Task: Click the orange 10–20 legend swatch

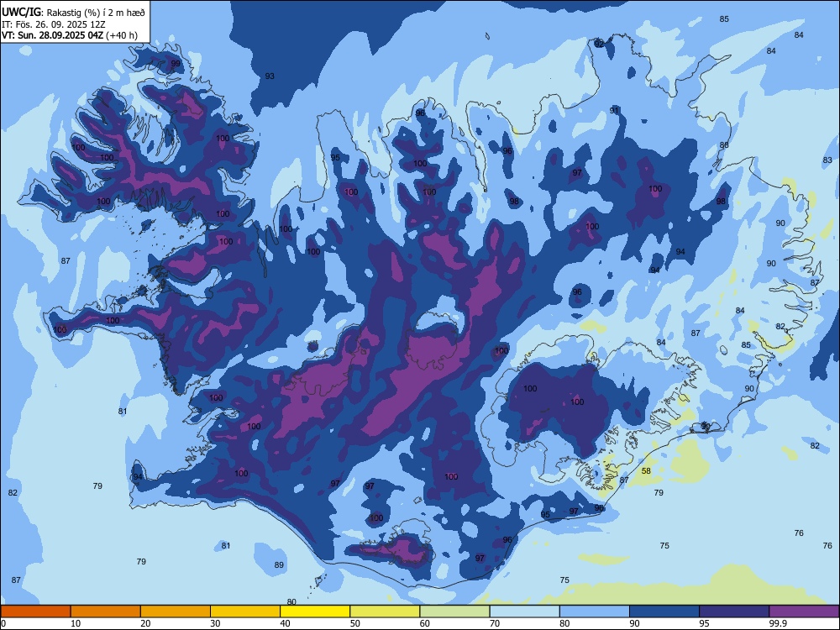Action: pyautogui.click(x=106, y=612)
